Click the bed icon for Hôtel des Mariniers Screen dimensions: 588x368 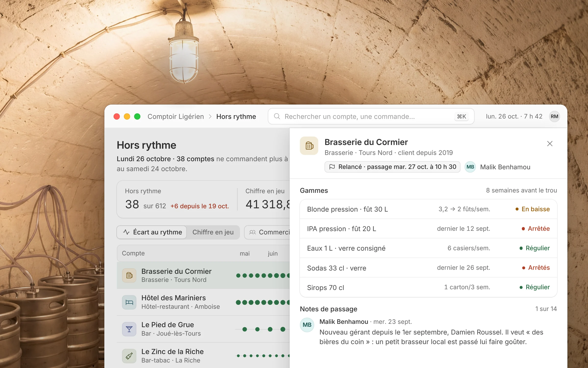pyautogui.click(x=129, y=302)
